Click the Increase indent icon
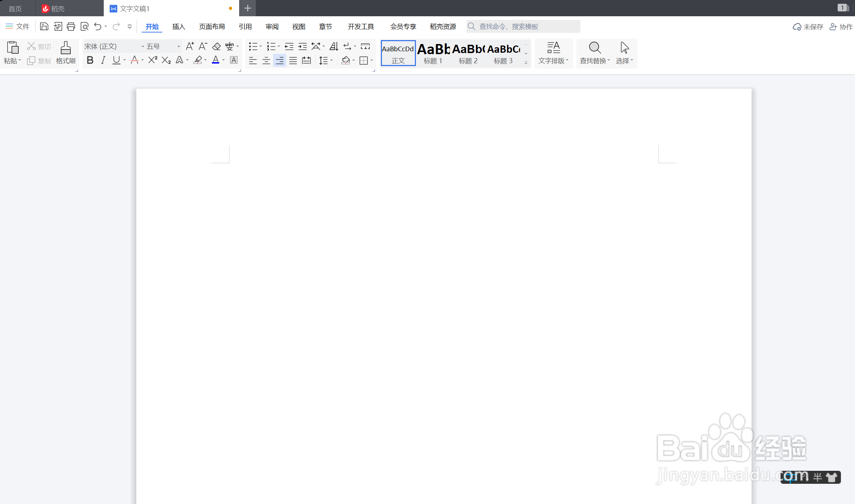 click(302, 46)
